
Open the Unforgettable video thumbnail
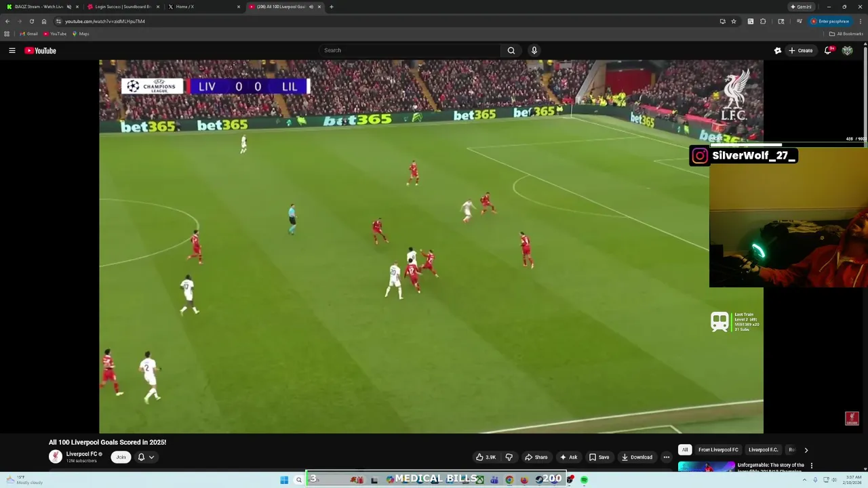pos(706,466)
